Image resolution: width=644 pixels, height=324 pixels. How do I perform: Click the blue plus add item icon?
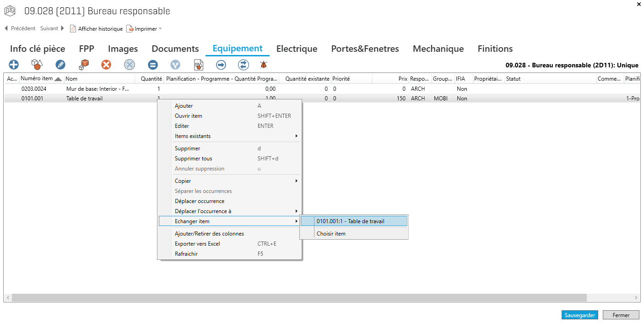click(14, 65)
